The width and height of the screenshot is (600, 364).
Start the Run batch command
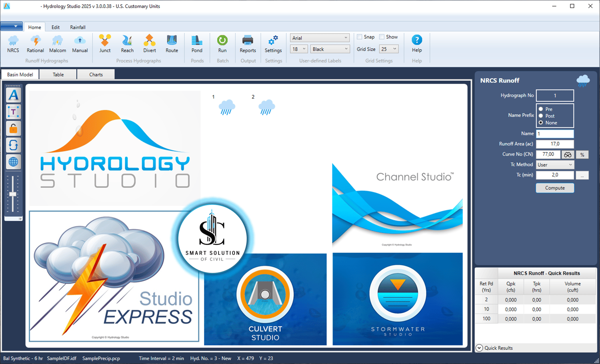[222, 44]
